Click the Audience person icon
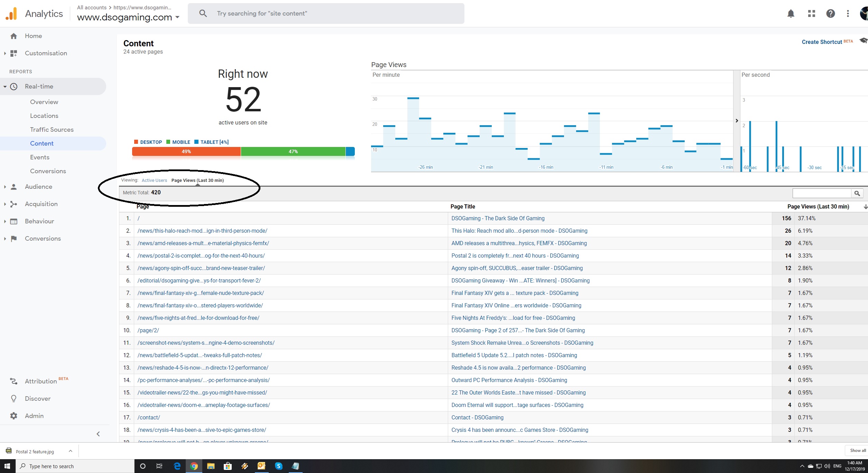The image size is (868, 473). click(x=14, y=187)
